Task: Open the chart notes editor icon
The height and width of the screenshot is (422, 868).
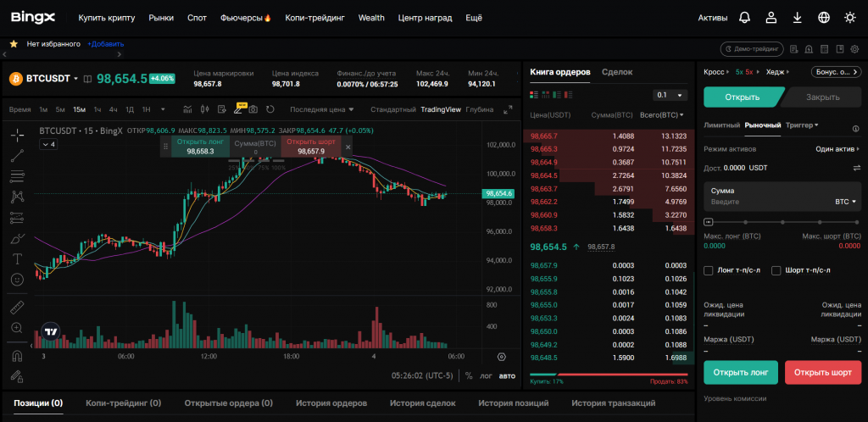Action: (x=221, y=109)
